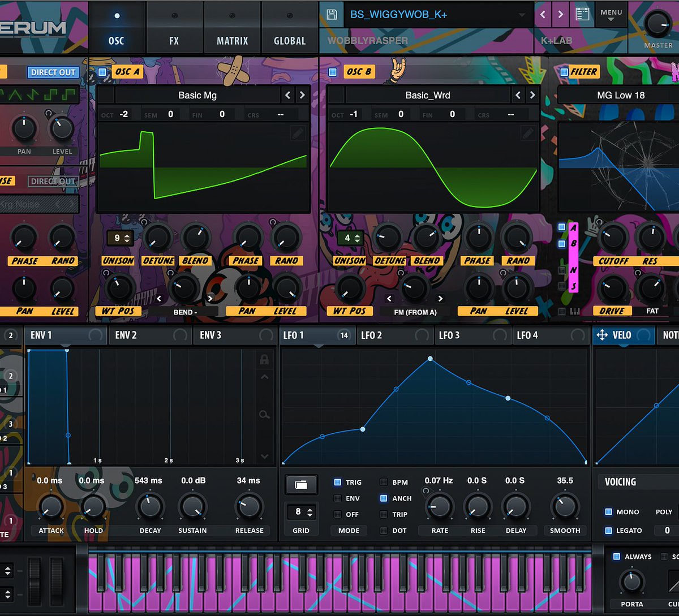This screenshot has height=616, width=679.
Task: Click ENV 1 modulation source ring
Action: click(x=96, y=335)
